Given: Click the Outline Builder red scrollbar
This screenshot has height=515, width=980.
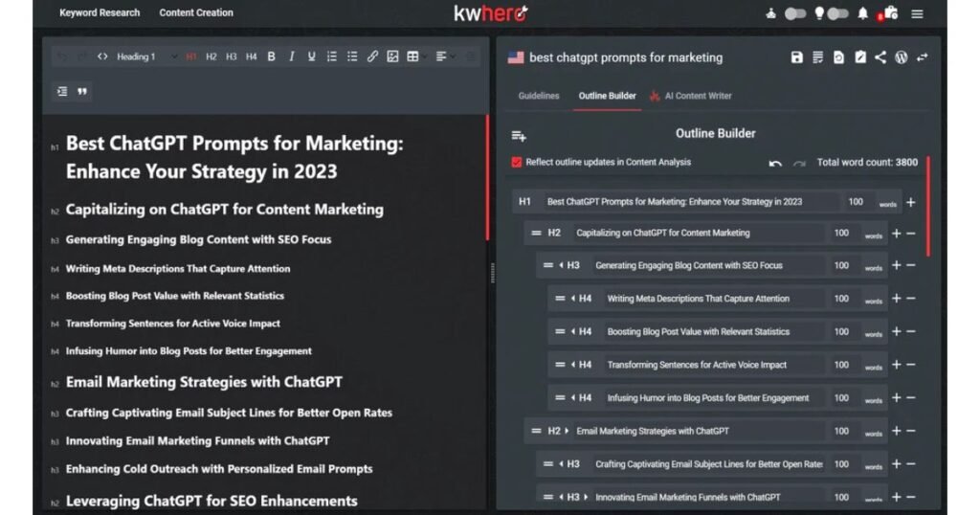Looking at the screenshot, I should (928, 206).
